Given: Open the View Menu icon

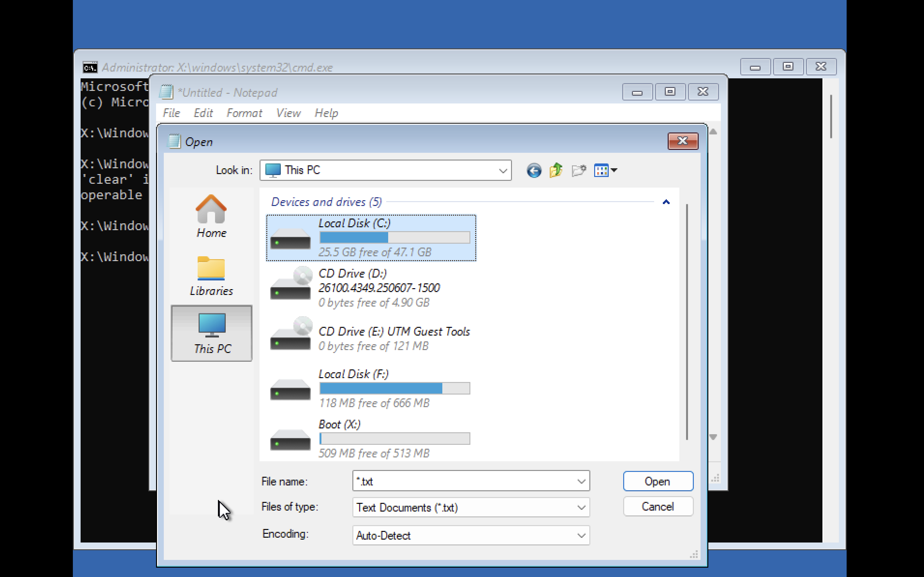Looking at the screenshot, I should point(605,170).
